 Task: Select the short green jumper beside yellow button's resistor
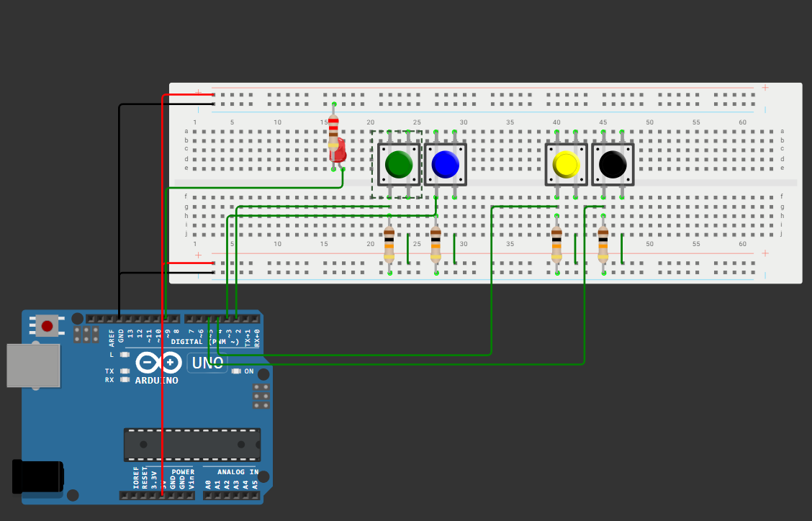pos(575,249)
